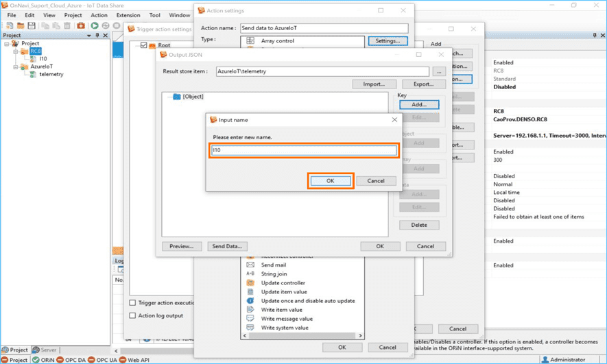Click the Save floppy disk toolbar icon

click(x=32, y=25)
